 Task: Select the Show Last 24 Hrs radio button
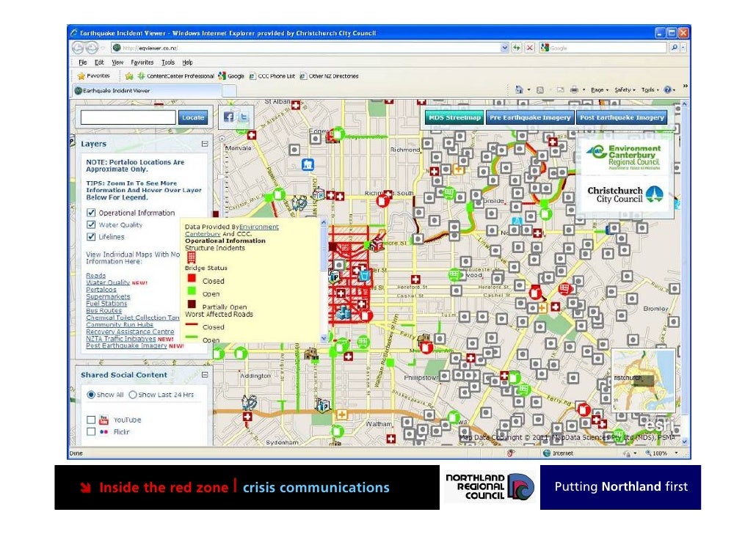coord(133,395)
